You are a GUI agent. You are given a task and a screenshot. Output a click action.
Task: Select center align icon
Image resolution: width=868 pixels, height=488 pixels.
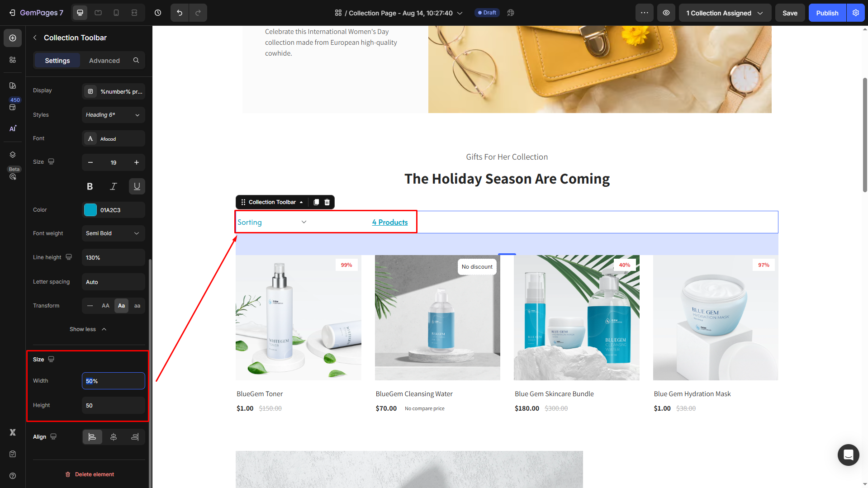coord(114,437)
